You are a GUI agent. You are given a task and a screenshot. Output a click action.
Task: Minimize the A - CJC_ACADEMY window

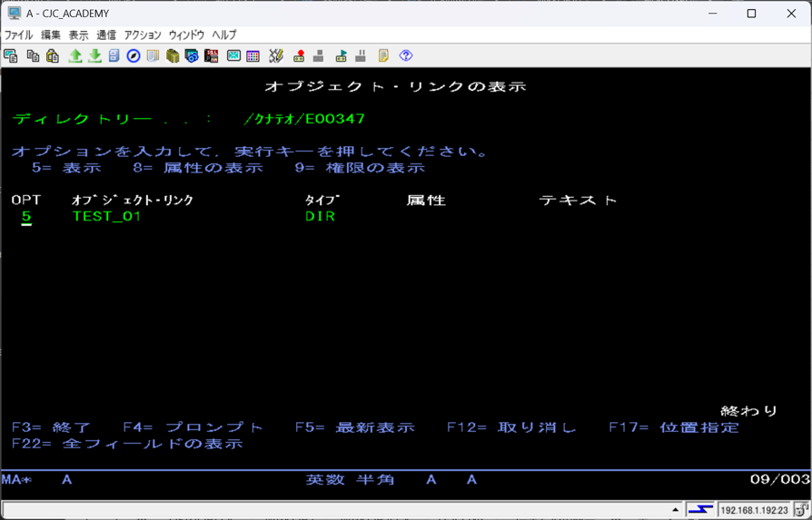[711, 14]
